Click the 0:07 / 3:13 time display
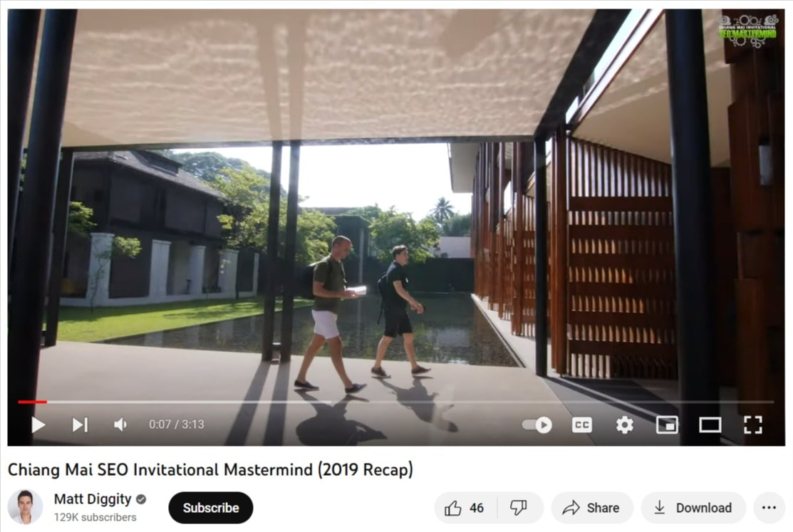 pos(177,424)
